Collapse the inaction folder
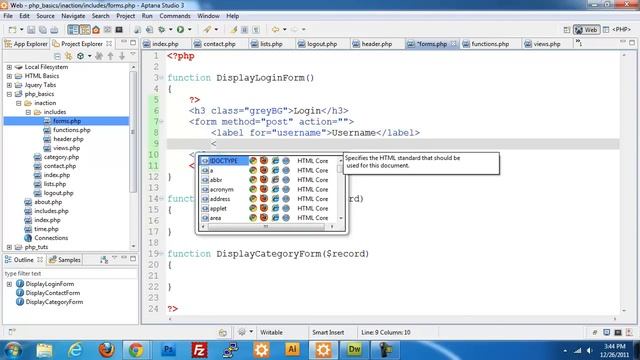The height and width of the screenshot is (360, 640). coord(19,103)
